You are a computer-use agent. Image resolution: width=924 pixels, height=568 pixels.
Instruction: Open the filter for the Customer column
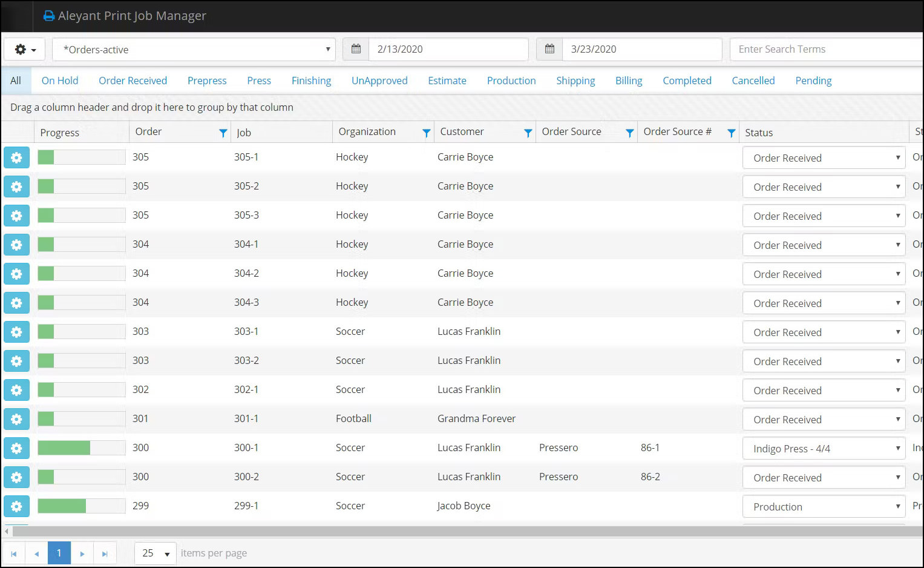point(528,131)
